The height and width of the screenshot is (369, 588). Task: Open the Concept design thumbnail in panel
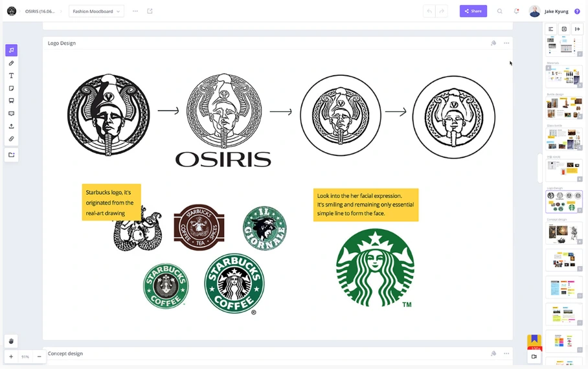(564, 233)
